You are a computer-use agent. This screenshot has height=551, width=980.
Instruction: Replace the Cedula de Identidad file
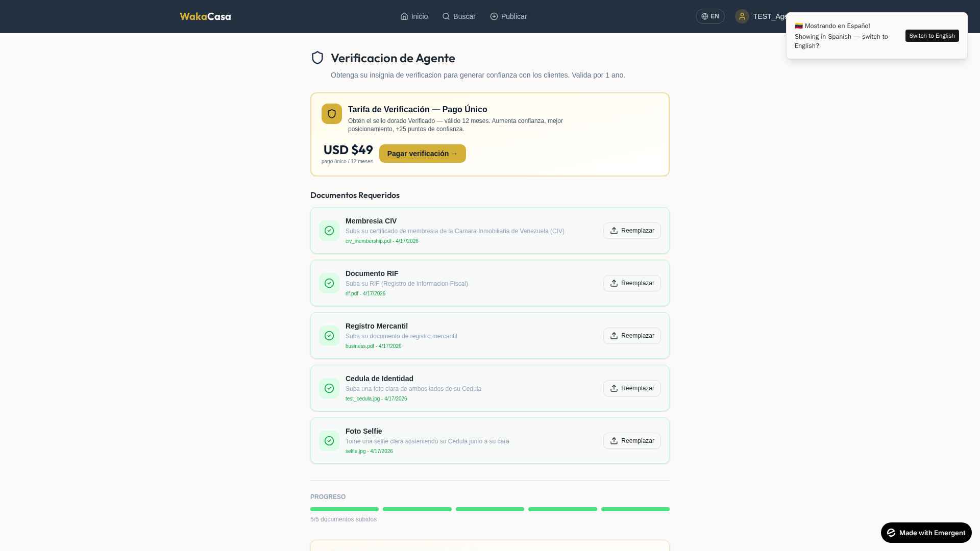[x=632, y=388]
